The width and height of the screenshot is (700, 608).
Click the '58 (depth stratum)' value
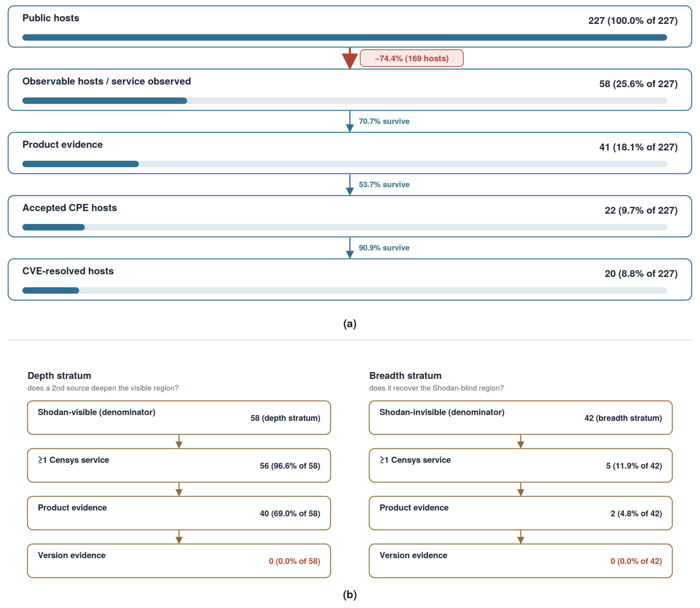coord(285,418)
